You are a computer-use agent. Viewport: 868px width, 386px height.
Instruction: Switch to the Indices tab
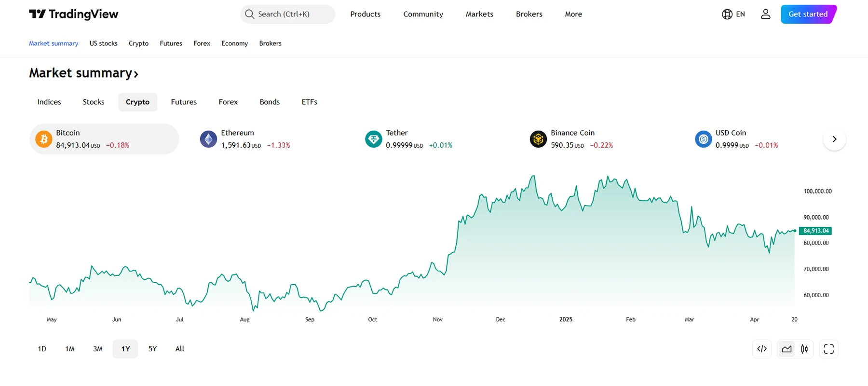click(x=49, y=102)
